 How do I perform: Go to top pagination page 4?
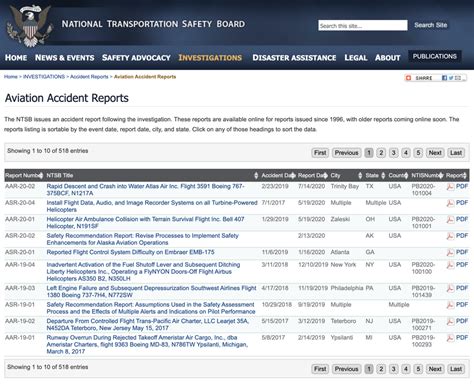point(406,153)
